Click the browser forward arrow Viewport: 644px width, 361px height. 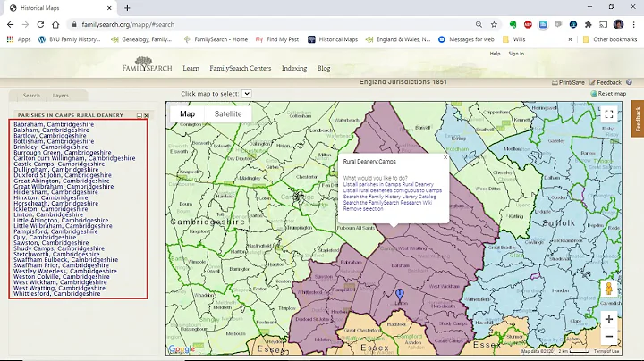point(25,25)
